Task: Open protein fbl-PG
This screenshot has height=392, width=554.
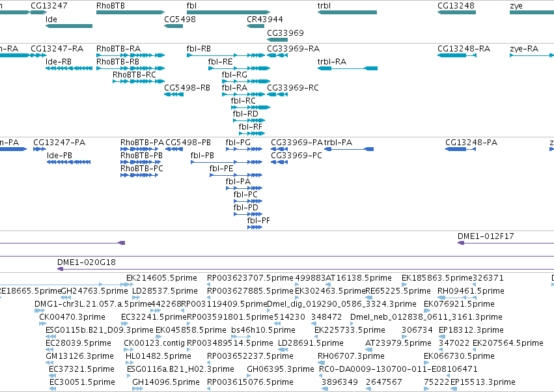Action: click(x=238, y=143)
